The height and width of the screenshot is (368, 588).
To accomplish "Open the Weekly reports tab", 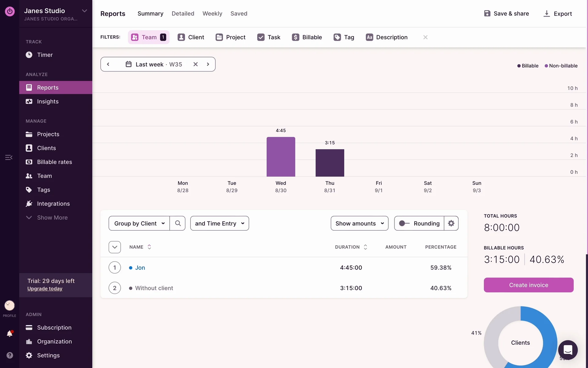I will pos(212,13).
